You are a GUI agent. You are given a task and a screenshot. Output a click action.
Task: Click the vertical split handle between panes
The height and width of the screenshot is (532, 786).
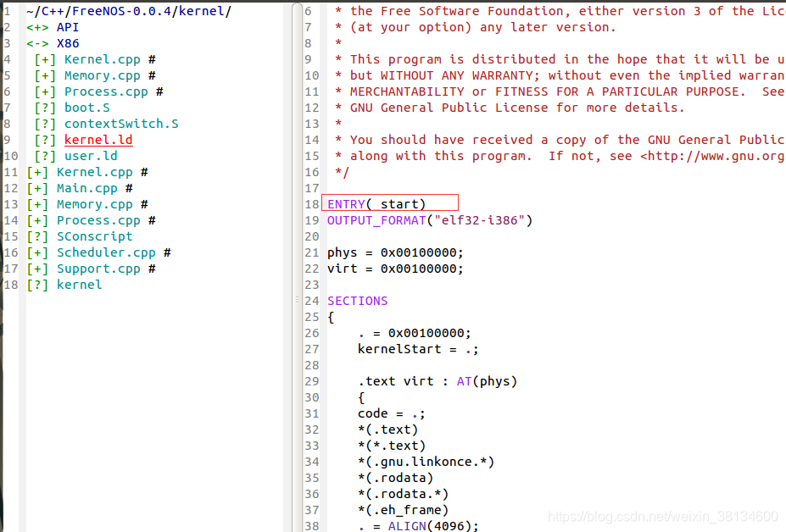pos(297,300)
